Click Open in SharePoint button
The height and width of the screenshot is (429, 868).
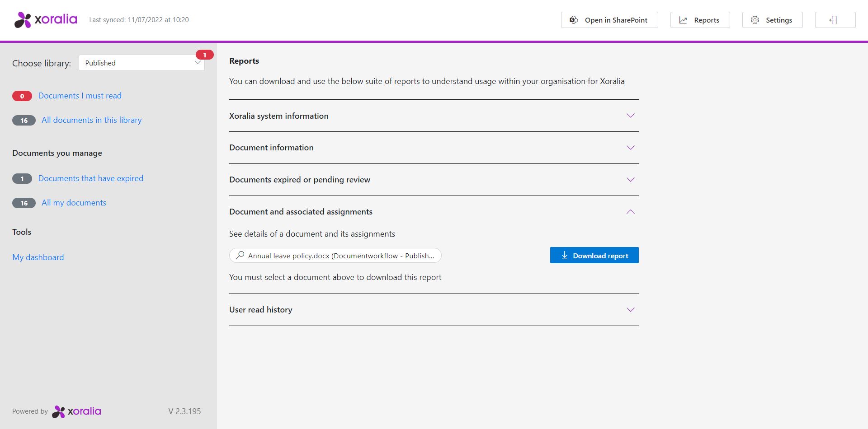(x=609, y=20)
